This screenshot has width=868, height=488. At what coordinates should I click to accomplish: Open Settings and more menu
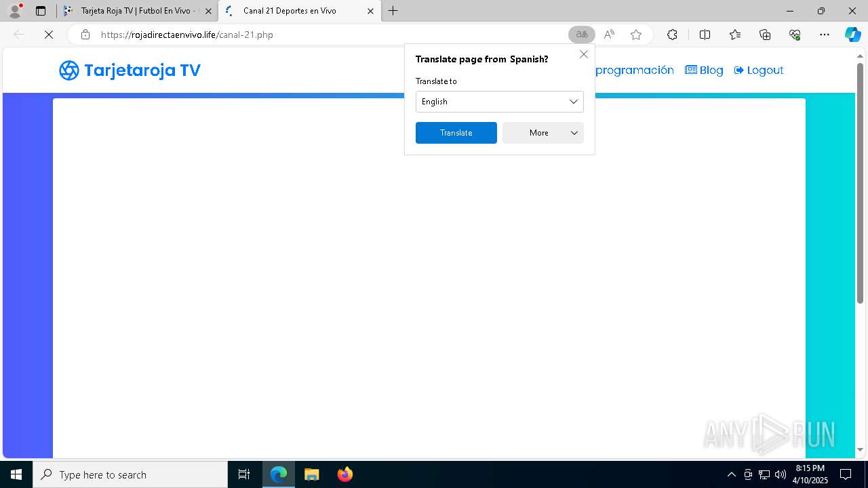pyautogui.click(x=825, y=35)
